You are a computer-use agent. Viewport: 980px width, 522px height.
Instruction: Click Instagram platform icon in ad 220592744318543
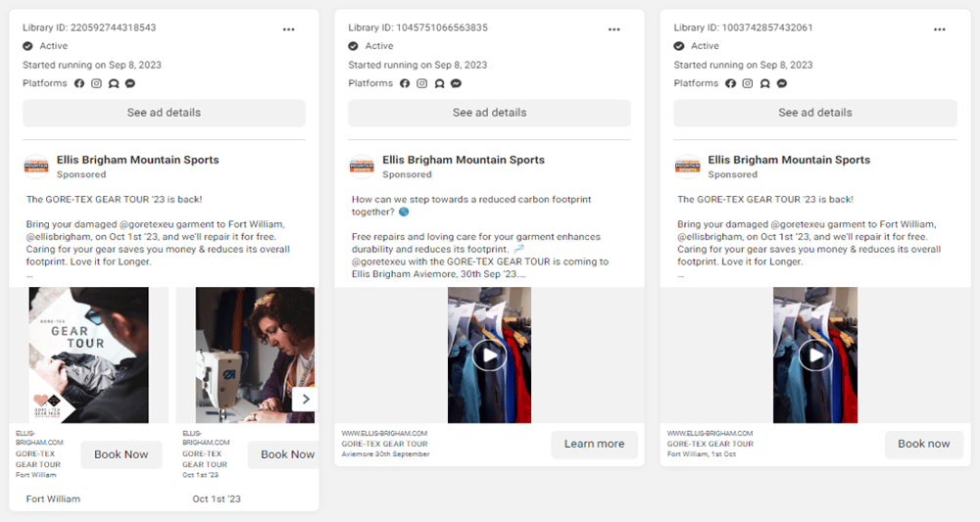tap(96, 83)
